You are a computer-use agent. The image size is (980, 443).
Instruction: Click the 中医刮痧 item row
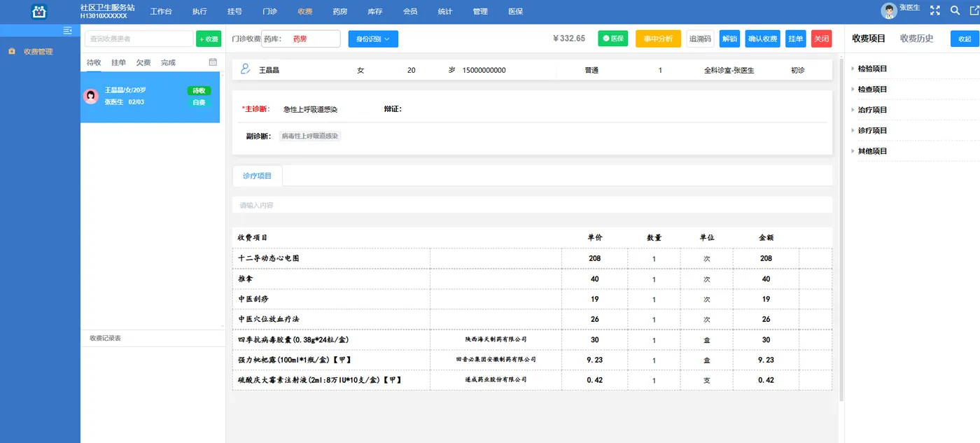click(x=532, y=299)
